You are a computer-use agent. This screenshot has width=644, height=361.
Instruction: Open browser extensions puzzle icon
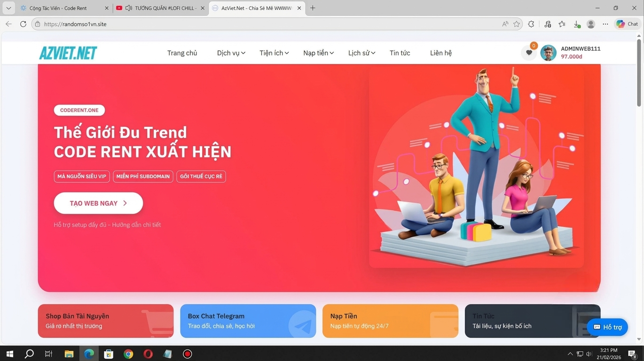[531, 24]
